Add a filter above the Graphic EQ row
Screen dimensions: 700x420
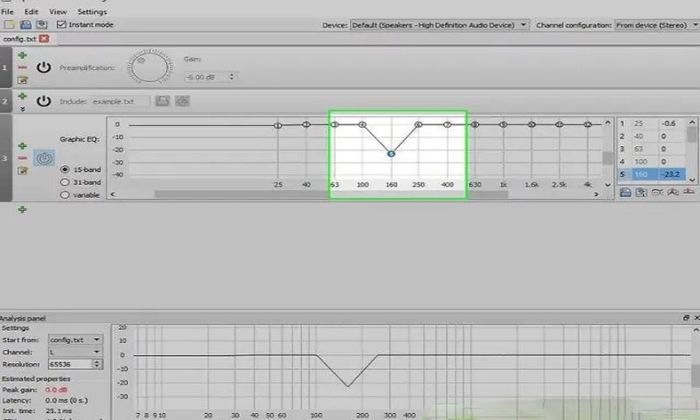[x=22, y=146]
